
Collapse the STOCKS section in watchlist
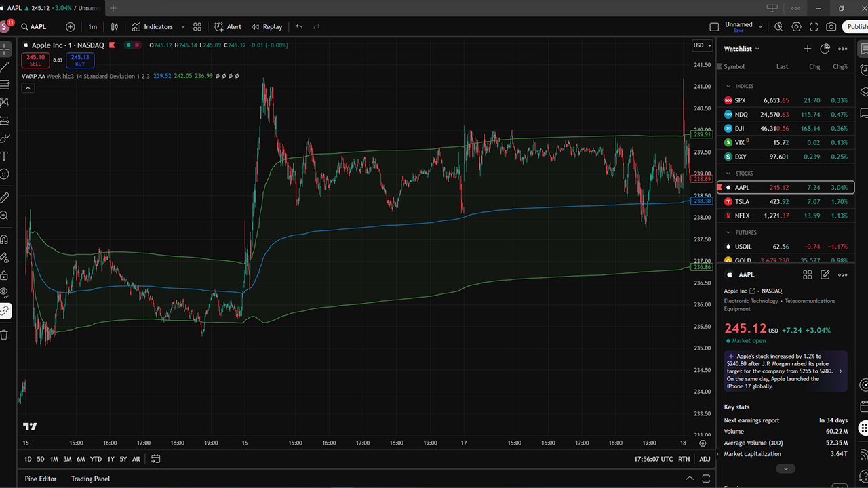point(728,174)
